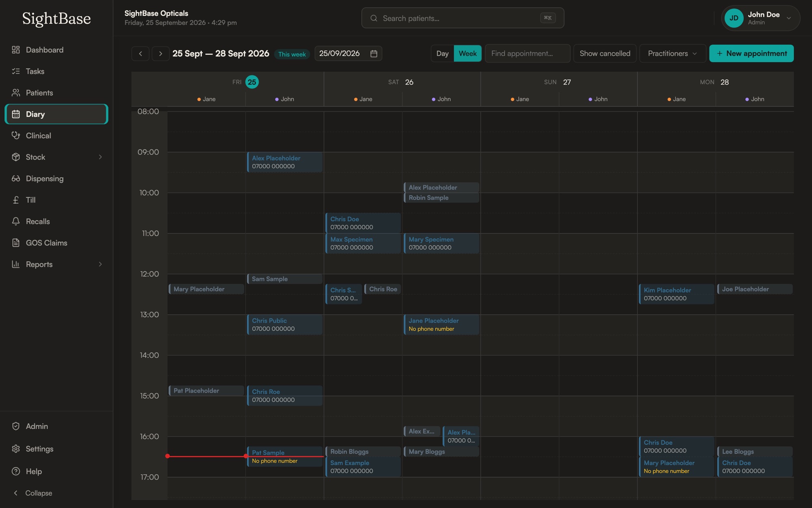The image size is (812, 508).
Task: Open the GOS Claims menu item
Action: pyautogui.click(x=56, y=243)
